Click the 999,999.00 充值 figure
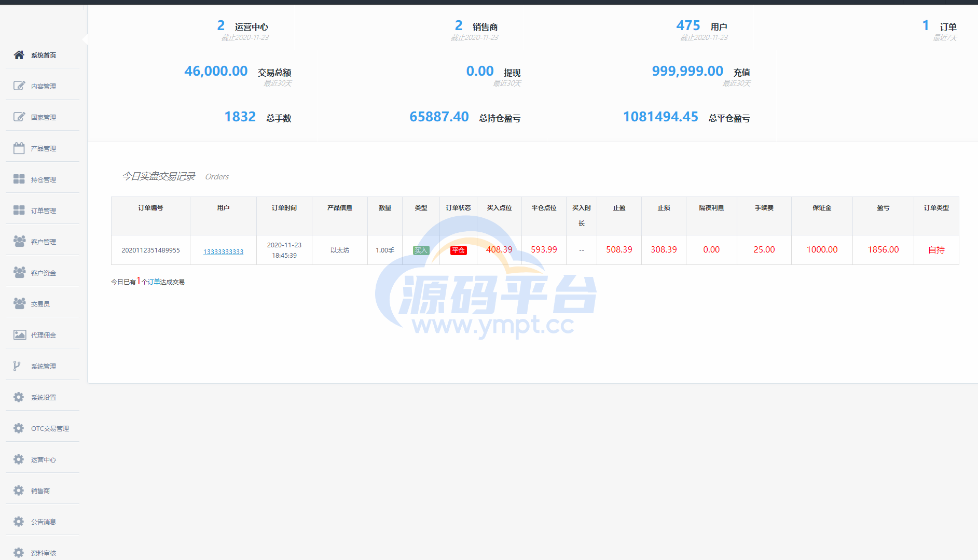This screenshot has height=560, width=978. [x=687, y=71]
